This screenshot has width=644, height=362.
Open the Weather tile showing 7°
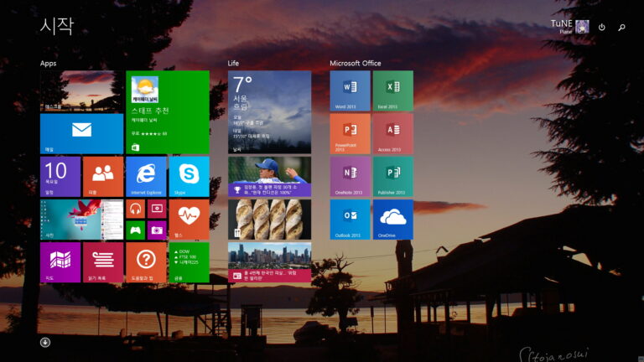269,112
